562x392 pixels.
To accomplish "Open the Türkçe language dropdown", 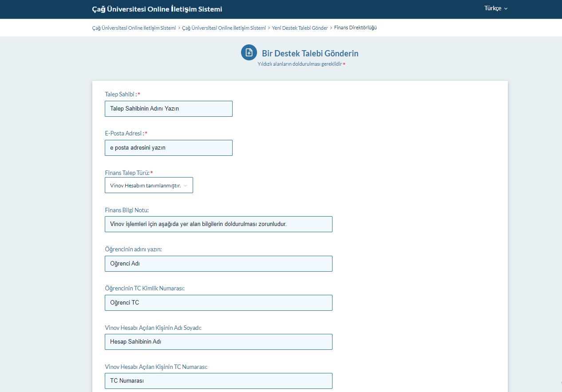I will (x=495, y=8).
